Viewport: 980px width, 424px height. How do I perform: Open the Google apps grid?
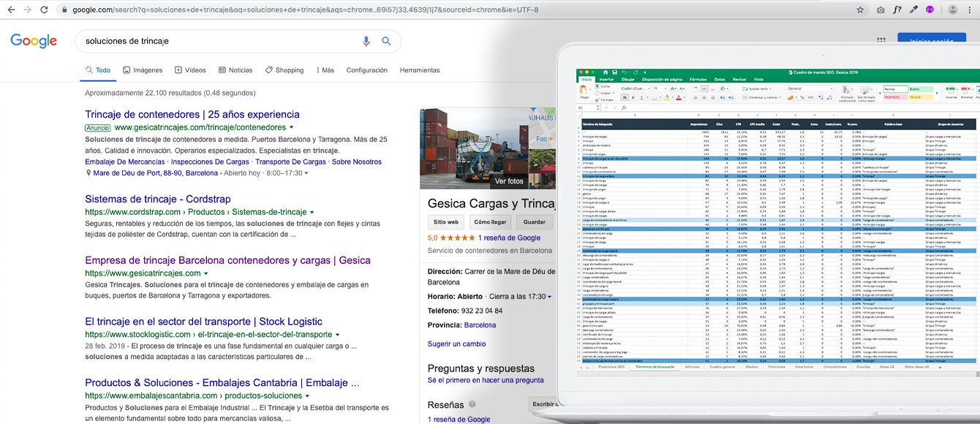(x=881, y=41)
